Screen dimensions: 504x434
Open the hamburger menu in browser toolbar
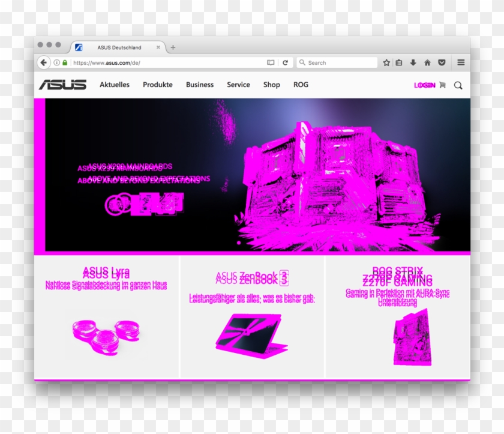click(461, 62)
